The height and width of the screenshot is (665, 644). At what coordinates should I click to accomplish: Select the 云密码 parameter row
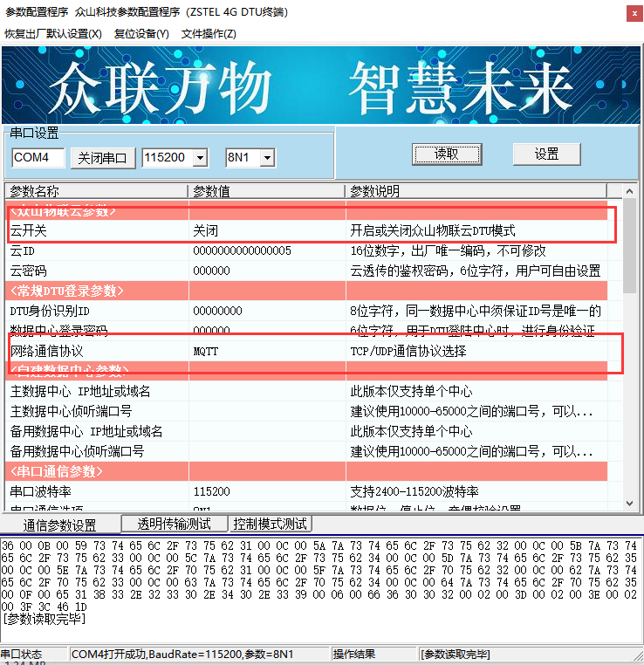tap(306, 271)
